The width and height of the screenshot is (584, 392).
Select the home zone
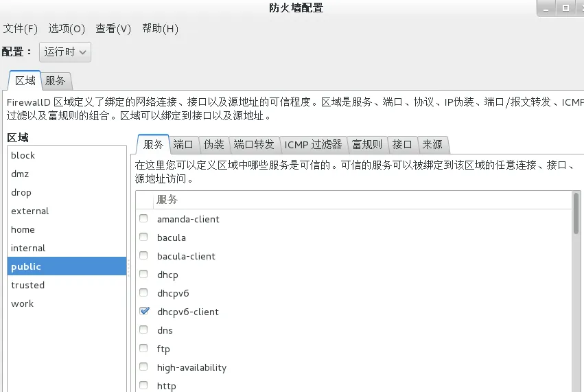click(x=67, y=229)
